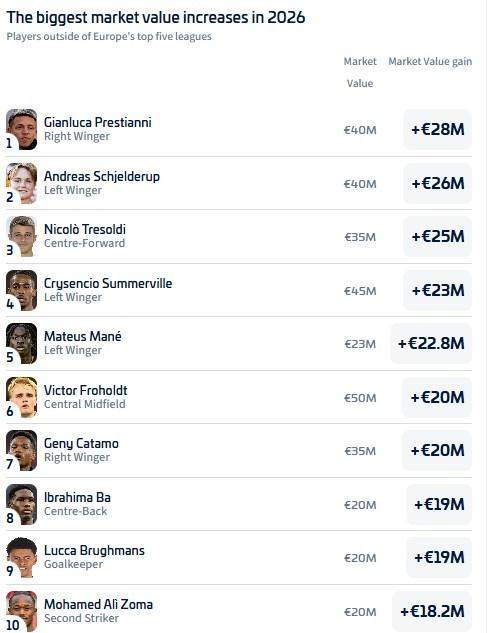
Task: Open Gianluca Prestianni's player photo
Action: (x=22, y=129)
